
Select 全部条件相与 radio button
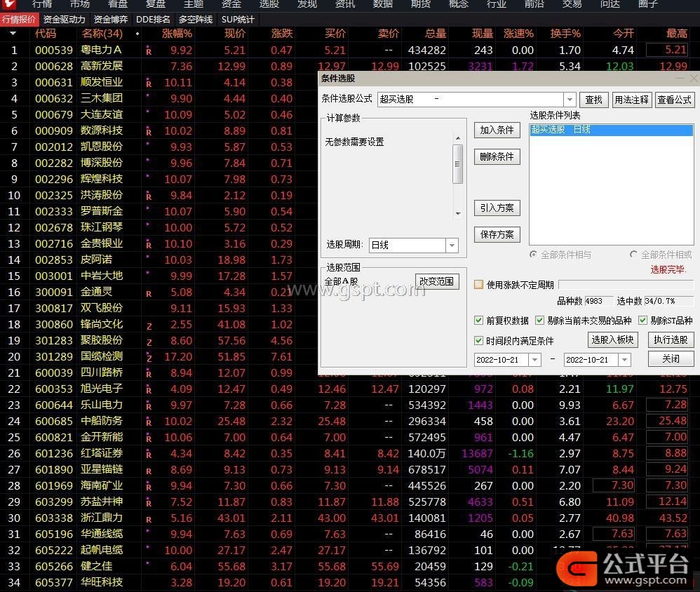tap(533, 255)
